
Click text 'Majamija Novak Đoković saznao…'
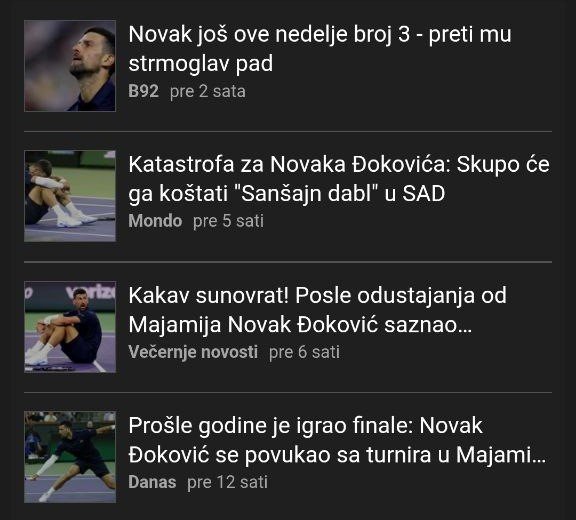(300, 325)
